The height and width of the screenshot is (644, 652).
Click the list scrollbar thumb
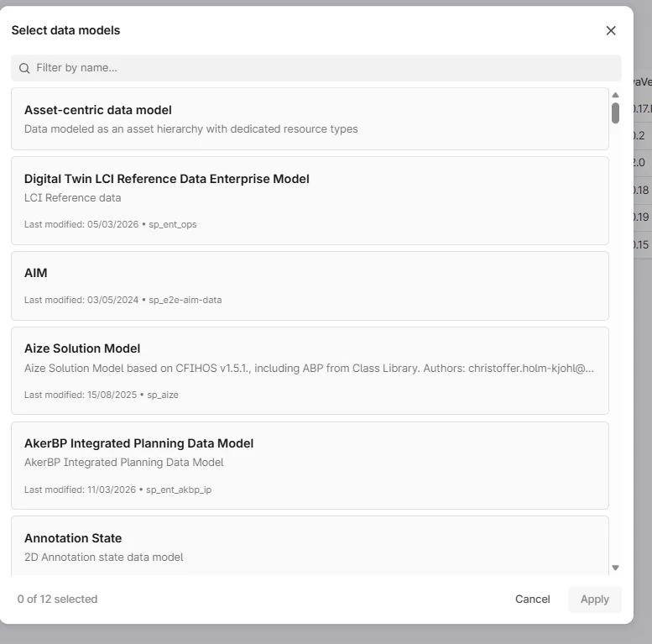pyautogui.click(x=615, y=113)
